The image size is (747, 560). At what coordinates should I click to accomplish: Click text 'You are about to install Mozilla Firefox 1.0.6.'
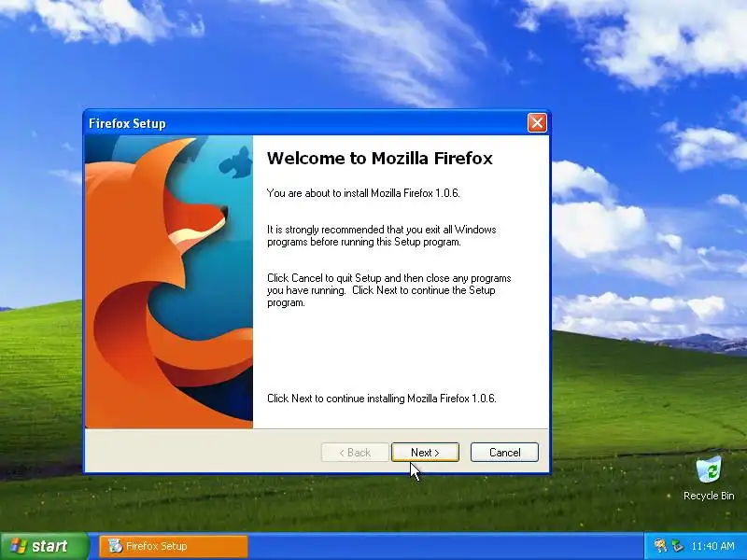coord(363,193)
